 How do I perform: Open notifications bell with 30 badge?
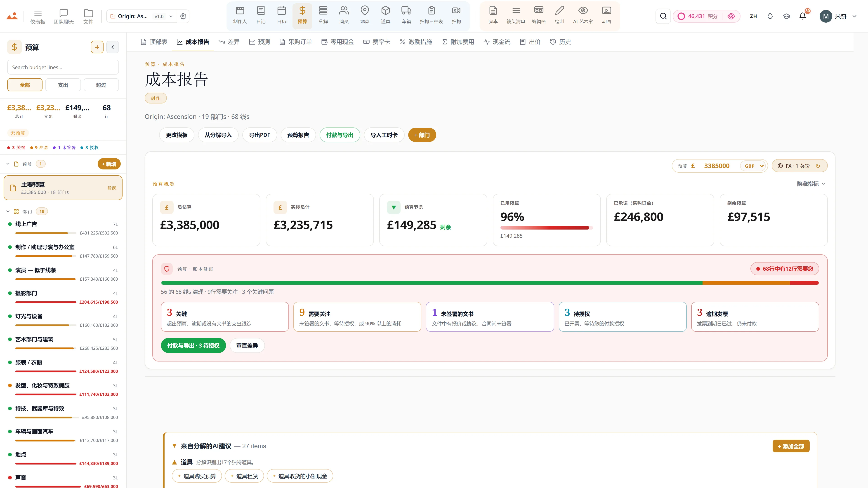pyautogui.click(x=803, y=16)
